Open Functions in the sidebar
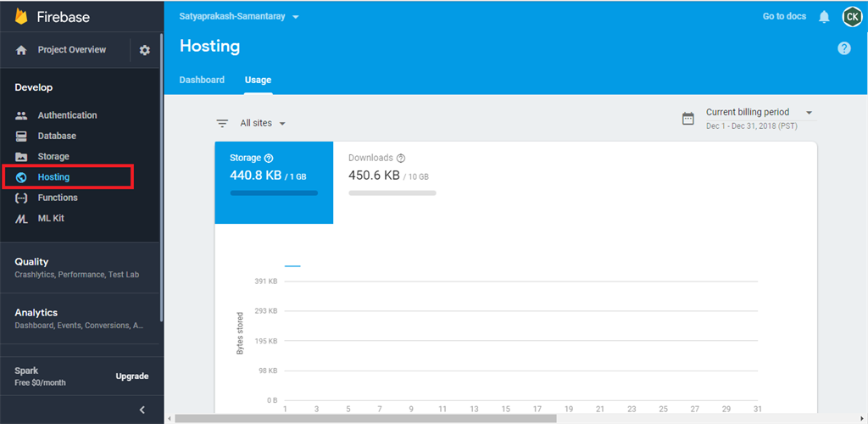 click(x=58, y=198)
